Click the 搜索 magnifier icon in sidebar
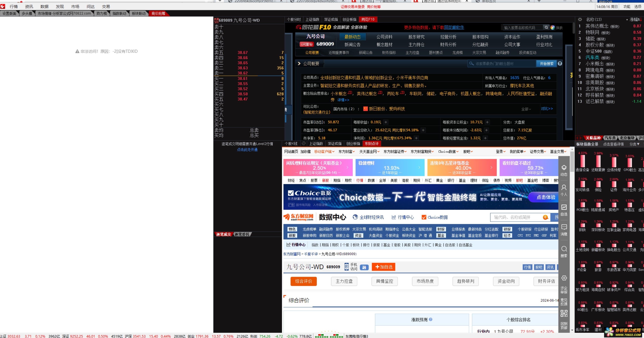644x338 pixels. point(564,249)
